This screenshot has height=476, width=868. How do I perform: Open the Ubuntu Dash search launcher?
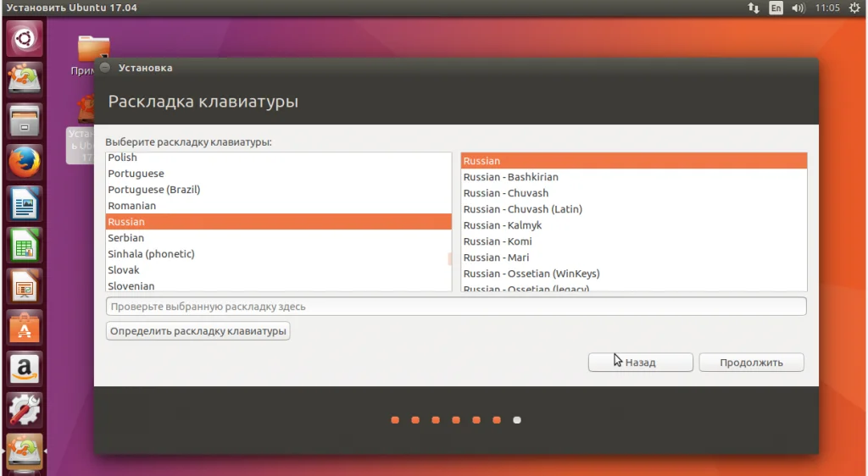[x=25, y=39]
